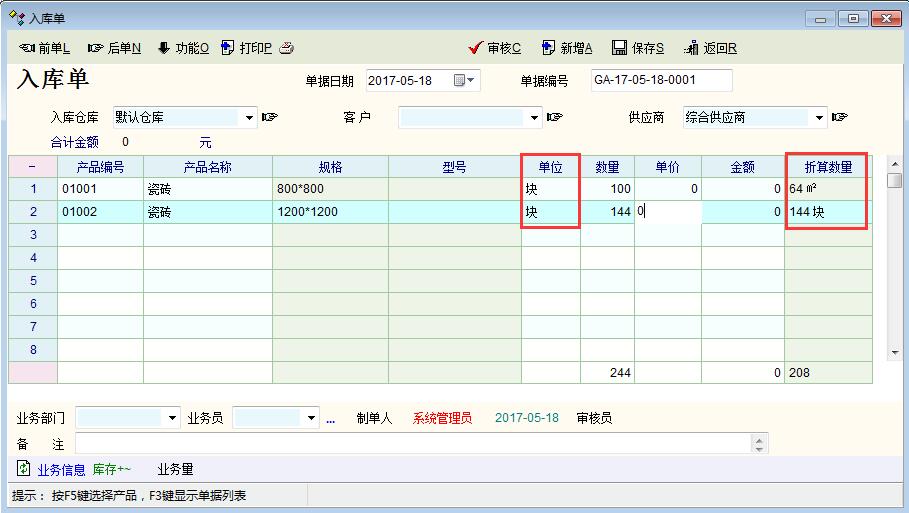Image resolution: width=909 pixels, height=513 pixels.
Task: Click the table's vertical scrollbar down arrow
Action: click(x=894, y=353)
